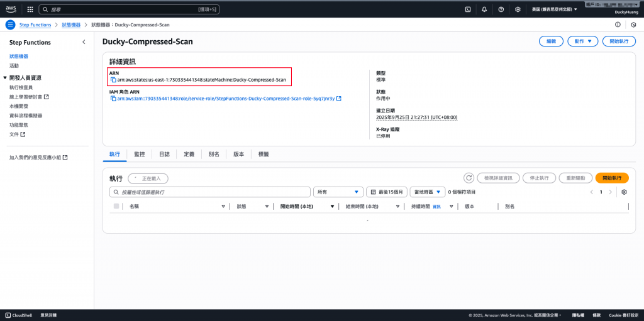
Task: Click the 停止執行 button
Action: tap(540, 178)
